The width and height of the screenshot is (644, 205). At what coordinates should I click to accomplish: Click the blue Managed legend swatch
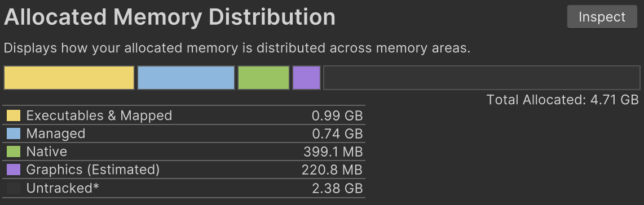(14, 133)
